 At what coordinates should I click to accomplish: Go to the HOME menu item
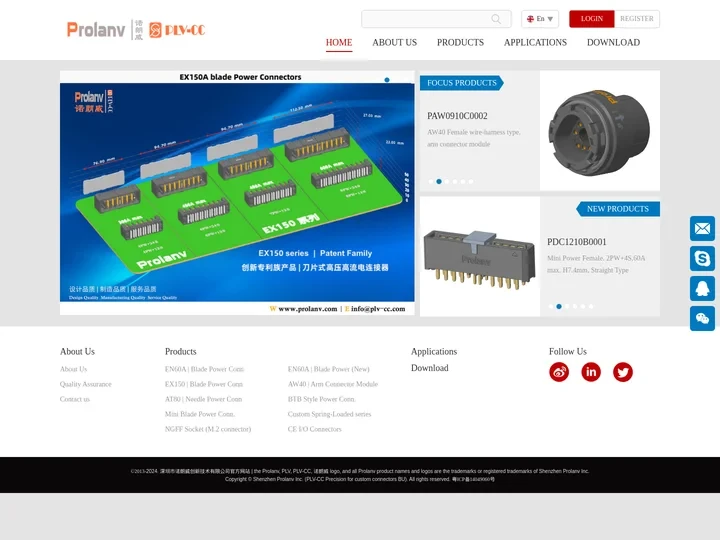coord(339,43)
